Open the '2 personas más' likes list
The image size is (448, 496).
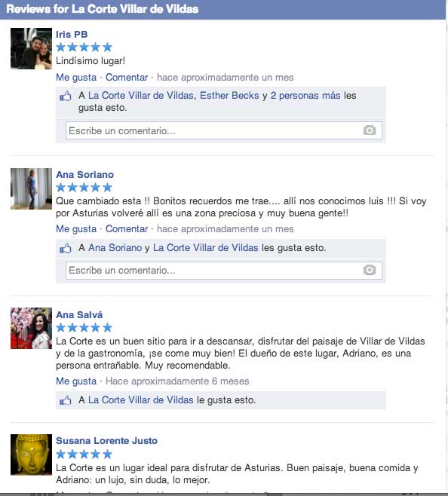click(x=305, y=96)
